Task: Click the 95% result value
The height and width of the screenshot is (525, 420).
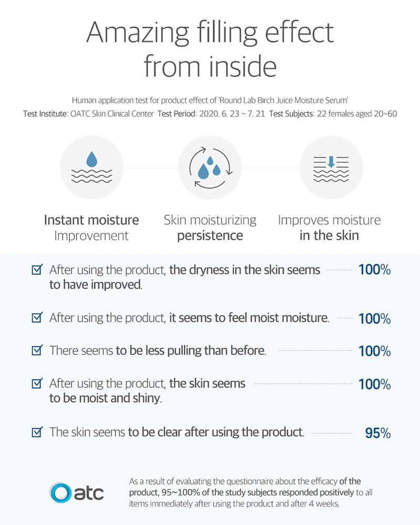Action: point(377,433)
